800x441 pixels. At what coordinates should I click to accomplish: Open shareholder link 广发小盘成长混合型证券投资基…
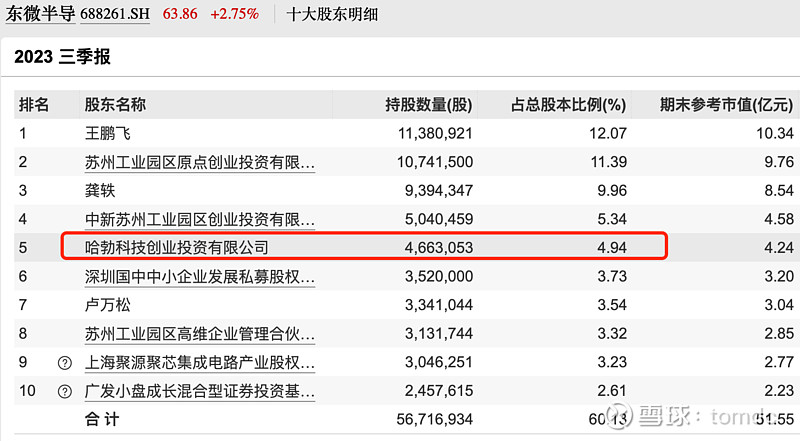199,391
